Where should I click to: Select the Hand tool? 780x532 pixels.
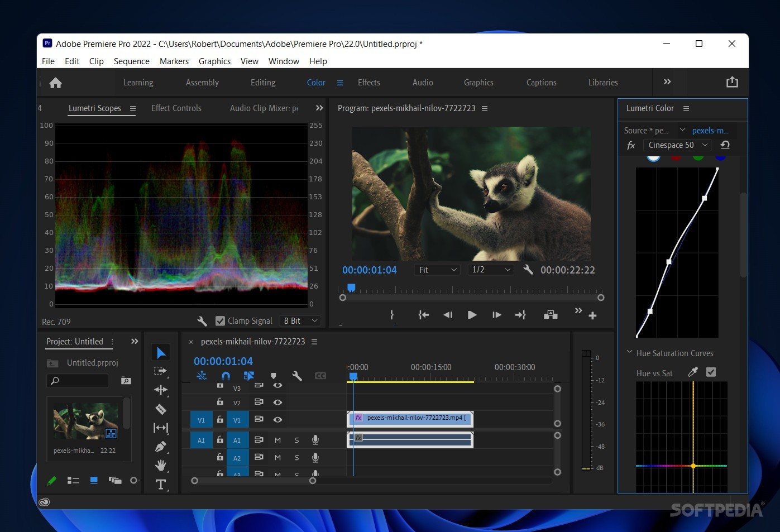(x=161, y=465)
